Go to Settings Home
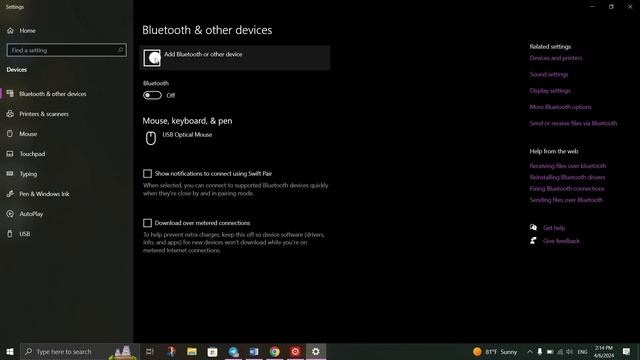This screenshot has height=360, width=640. click(21, 31)
